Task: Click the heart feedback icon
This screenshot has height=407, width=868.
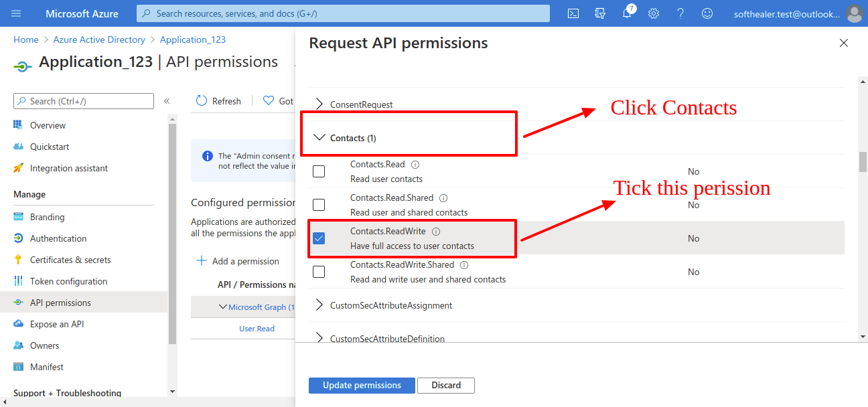Action: point(269,100)
